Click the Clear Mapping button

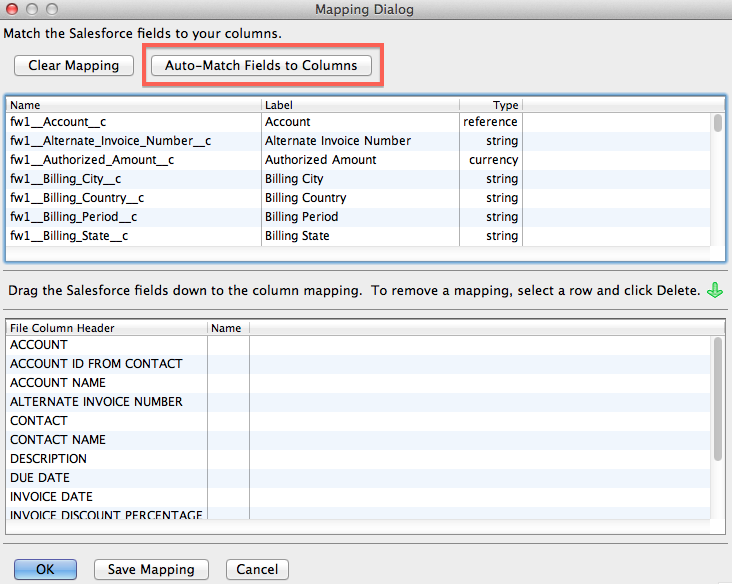coord(74,65)
